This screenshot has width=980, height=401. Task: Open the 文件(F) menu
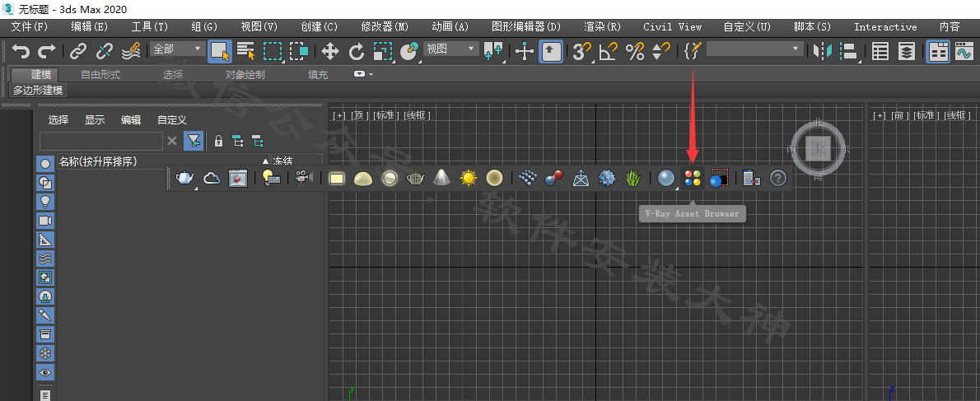30,27
